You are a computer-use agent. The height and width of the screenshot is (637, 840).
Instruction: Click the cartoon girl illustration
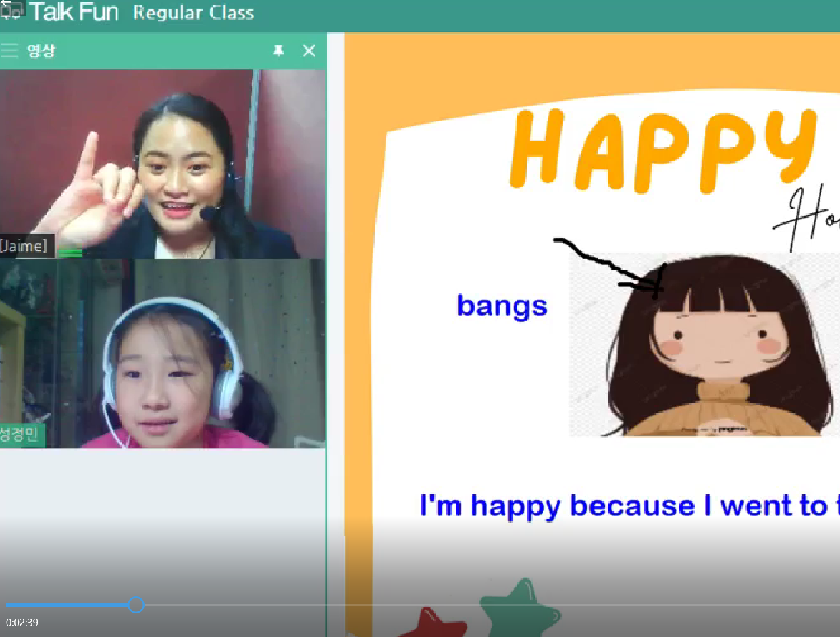[x=702, y=345]
